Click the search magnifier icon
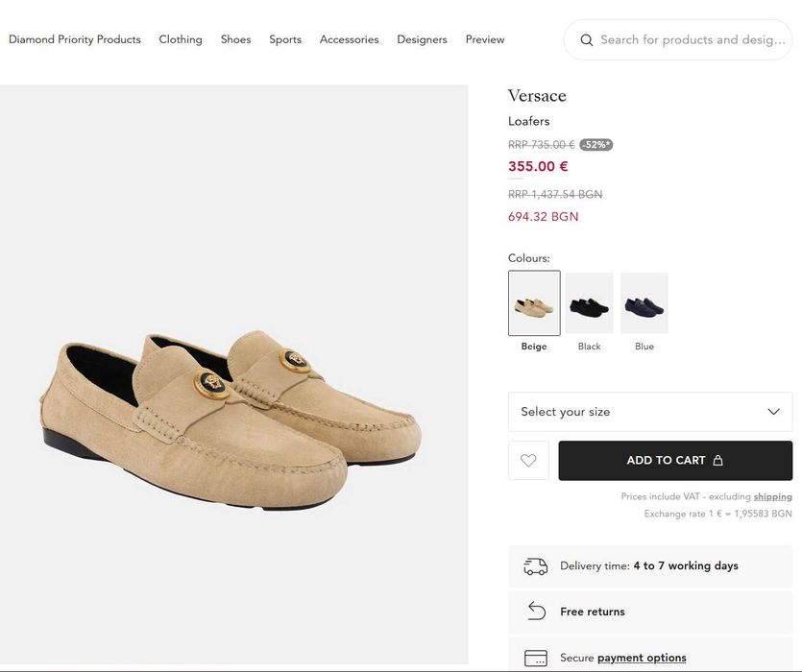This screenshot has width=802, height=672. [x=586, y=40]
